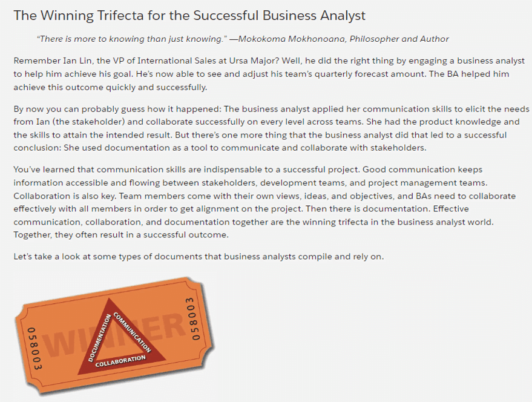Click the sentence "Let's take a look"
The height and width of the screenshot is (402, 532).
(199, 256)
